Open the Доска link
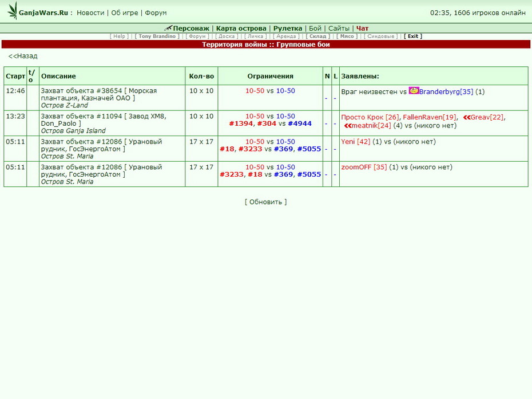This screenshot has width=532, height=399. click(x=227, y=36)
